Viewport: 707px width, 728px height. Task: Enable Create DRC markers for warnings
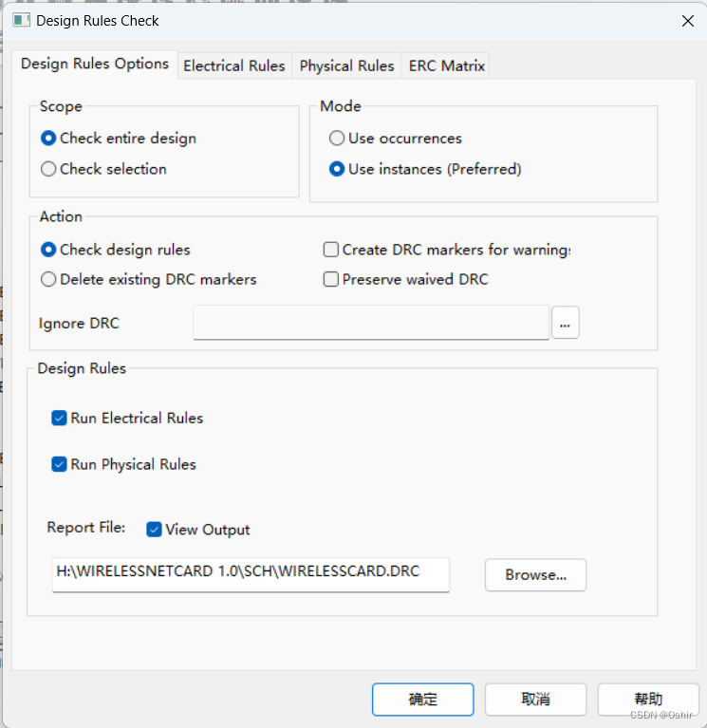pos(331,250)
